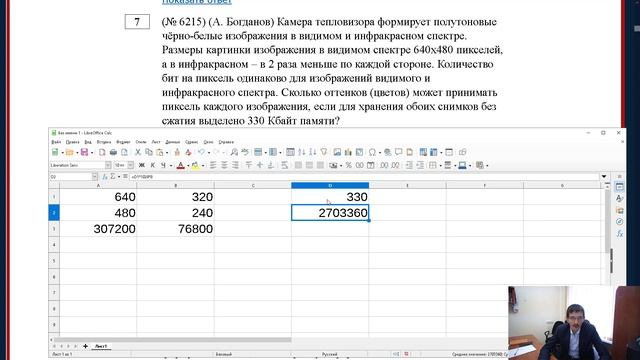Toggle Align right

coord(235,165)
